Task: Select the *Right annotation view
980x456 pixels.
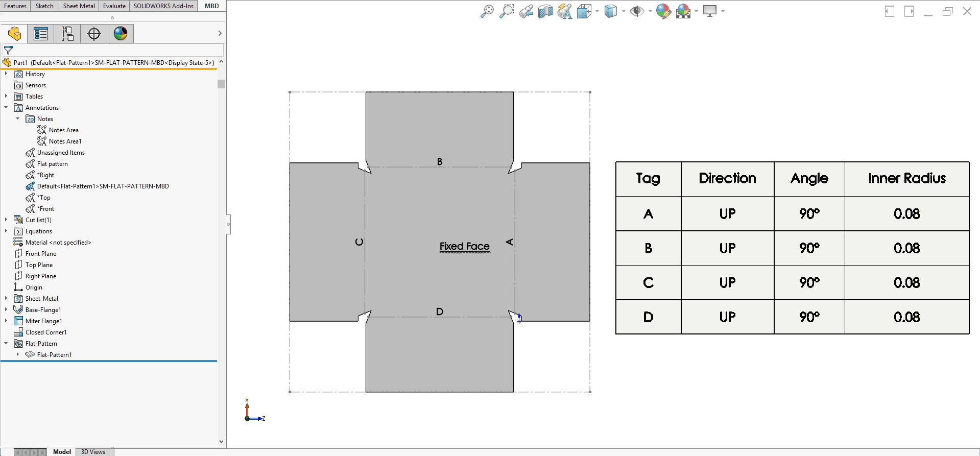Action: [x=45, y=175]
